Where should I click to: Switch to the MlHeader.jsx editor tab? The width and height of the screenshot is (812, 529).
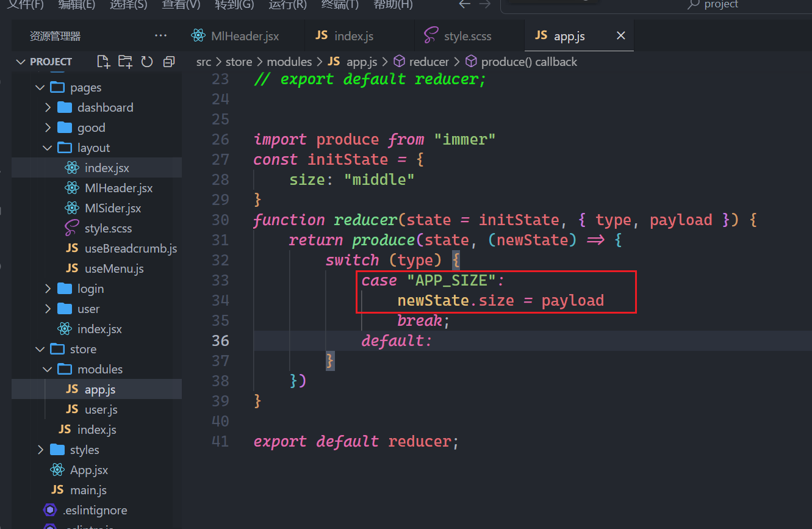243,36
